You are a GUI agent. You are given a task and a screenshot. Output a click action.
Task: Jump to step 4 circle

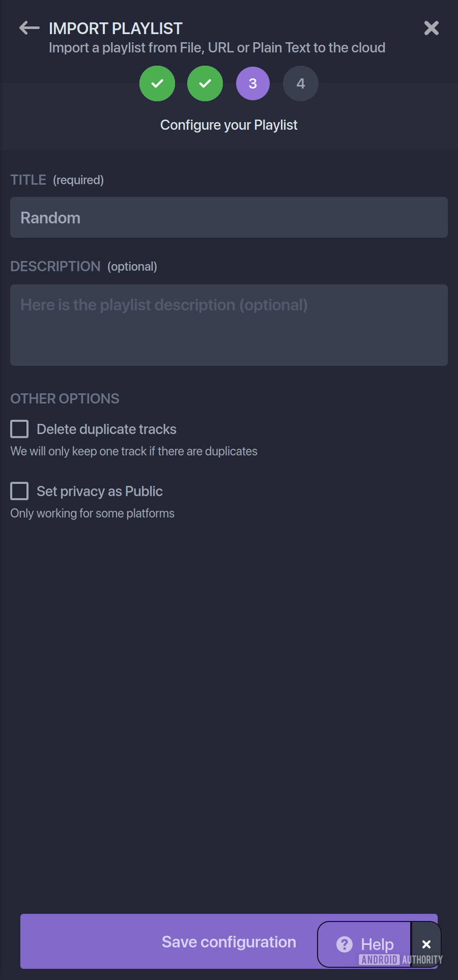[301, 83]
